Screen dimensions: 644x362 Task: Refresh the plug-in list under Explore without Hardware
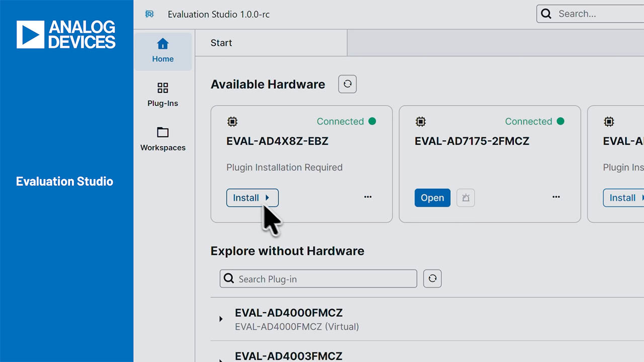(432, 279)
